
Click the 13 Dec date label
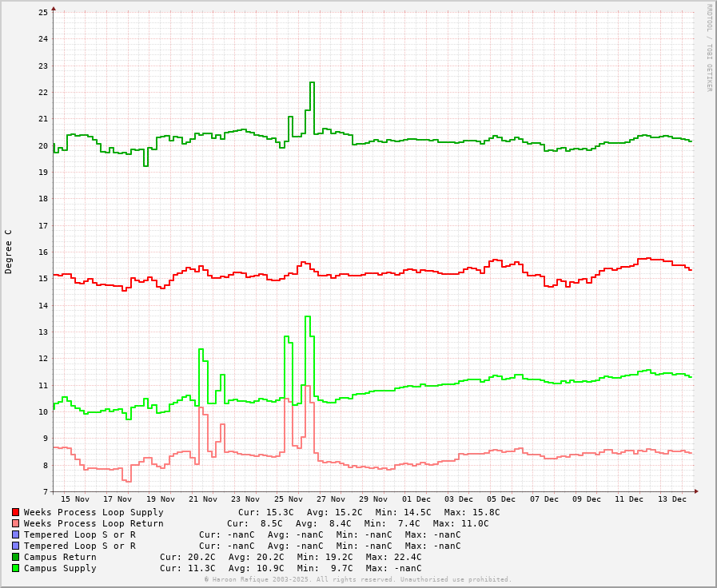point(672,499)
